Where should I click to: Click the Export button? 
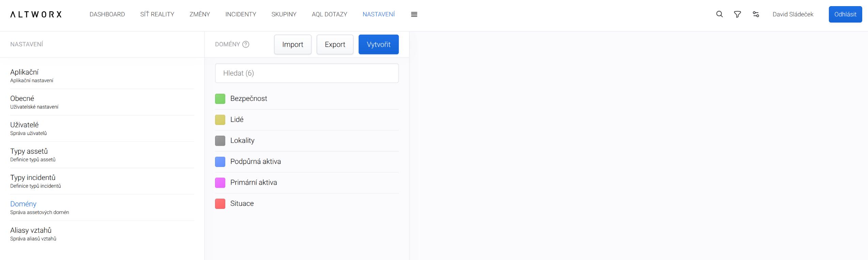(335, 45)
